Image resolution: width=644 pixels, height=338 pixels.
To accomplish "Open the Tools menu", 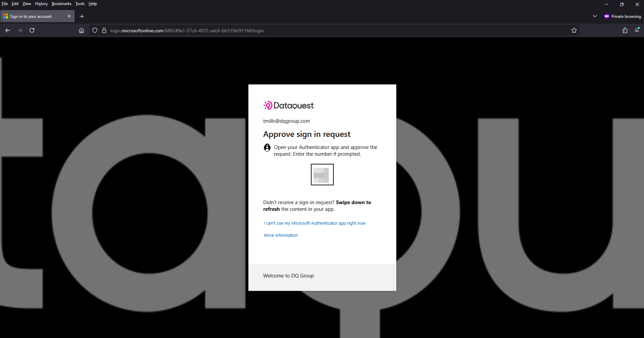I will tap(80, 4).
